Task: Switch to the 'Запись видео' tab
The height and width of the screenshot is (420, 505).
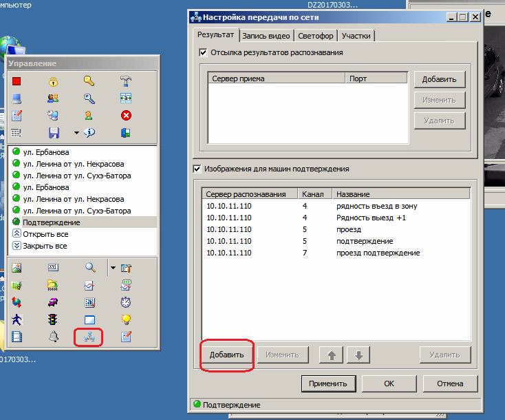Action: [x=267, y=36]
